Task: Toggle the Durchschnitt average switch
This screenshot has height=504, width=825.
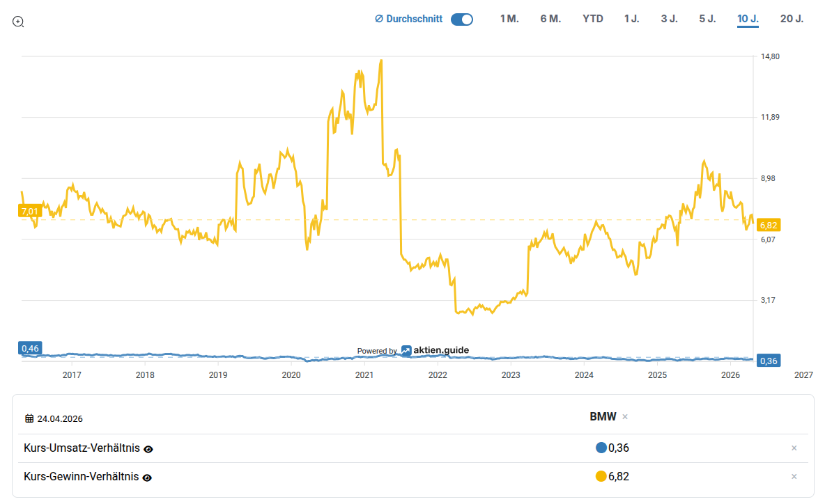Action: tap(461, 19)
